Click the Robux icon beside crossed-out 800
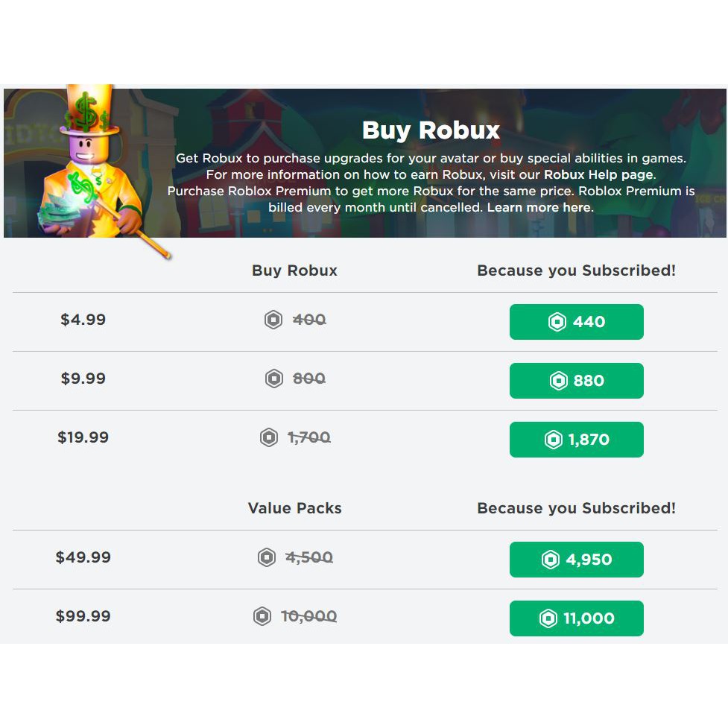This screenshot has width=728, height=728. point(274,379)
